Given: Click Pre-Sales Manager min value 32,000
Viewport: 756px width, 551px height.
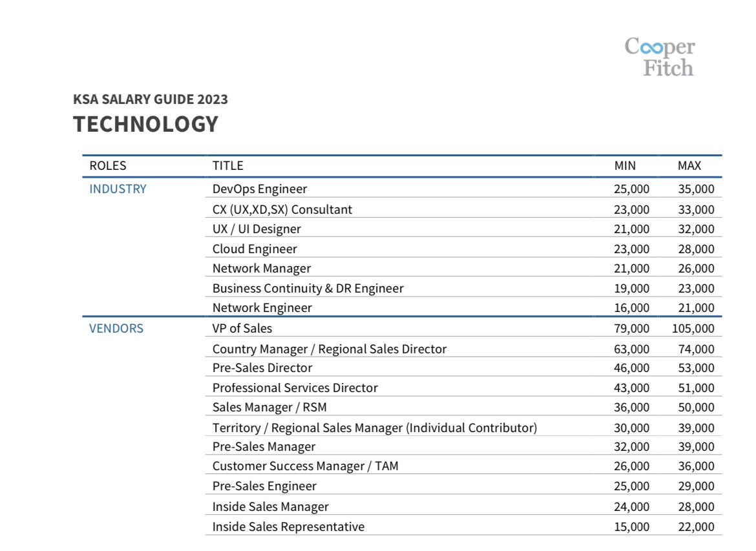Looking at the screenshot, I should [x=631, y=447].
